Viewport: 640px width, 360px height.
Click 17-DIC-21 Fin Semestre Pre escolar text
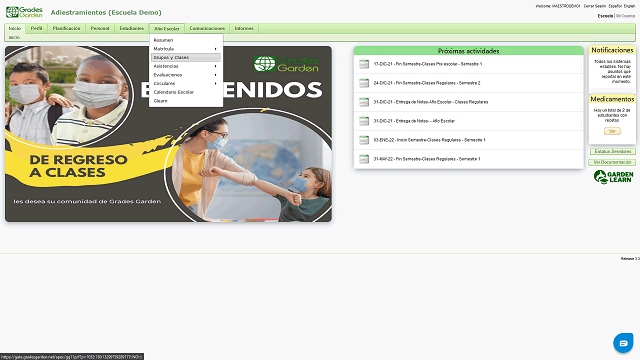point(427,64)
